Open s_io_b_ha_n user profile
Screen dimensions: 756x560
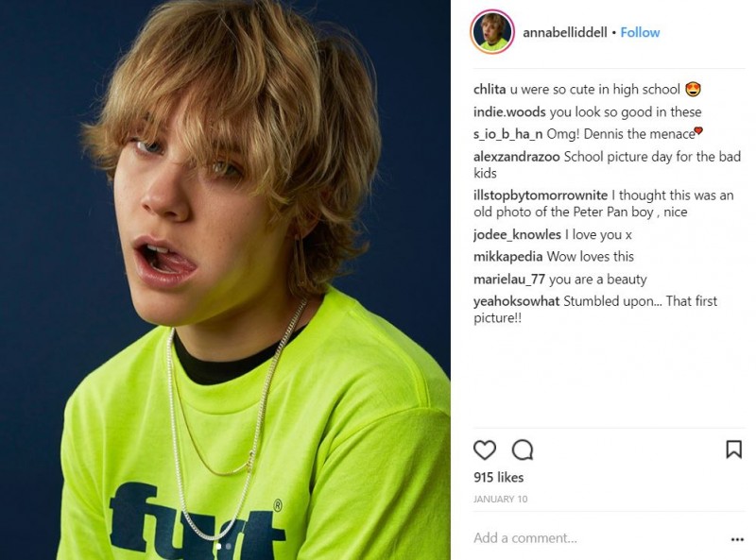coord(507,134)
